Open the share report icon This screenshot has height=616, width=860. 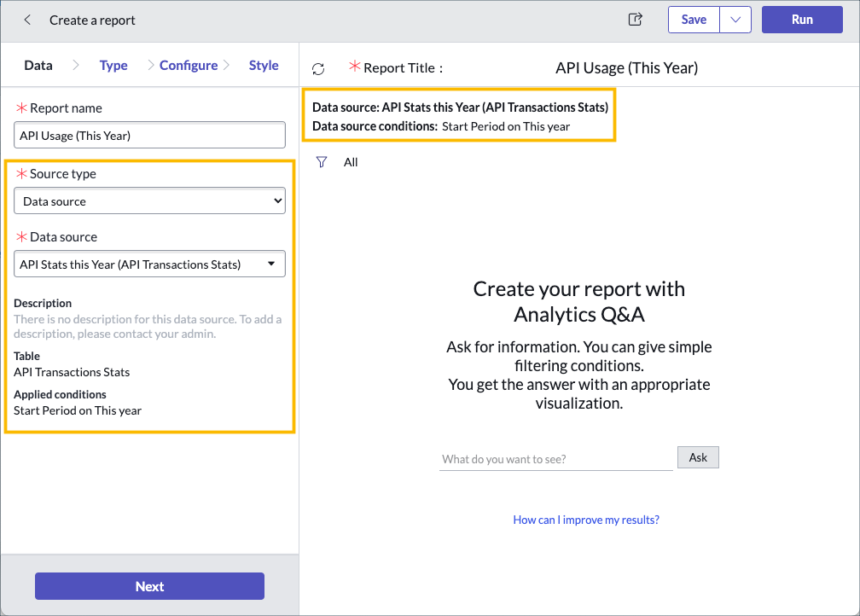coord(635,20)
